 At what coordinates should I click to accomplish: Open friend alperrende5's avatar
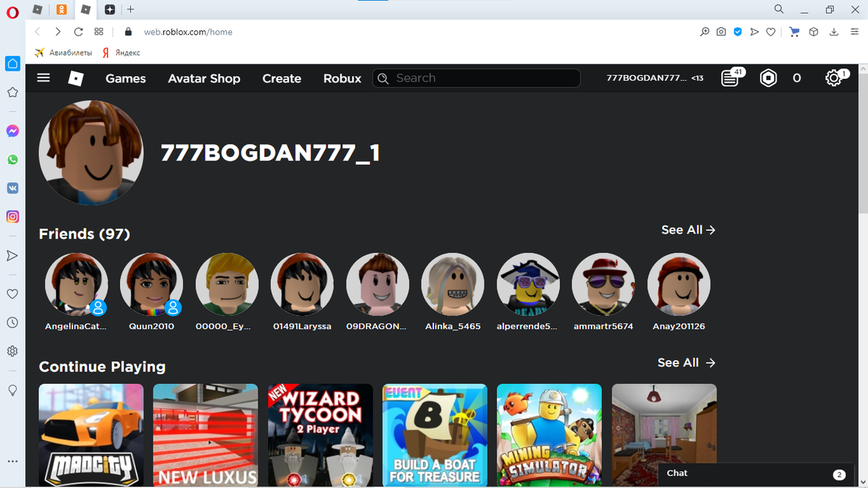coord(528,285)
